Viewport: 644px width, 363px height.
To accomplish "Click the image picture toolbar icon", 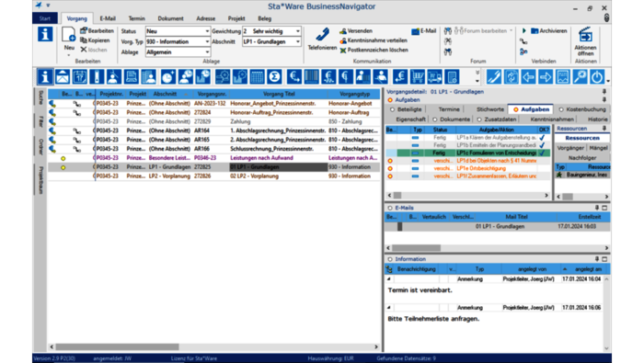I will pyautogui.click(x=563, y=76).
